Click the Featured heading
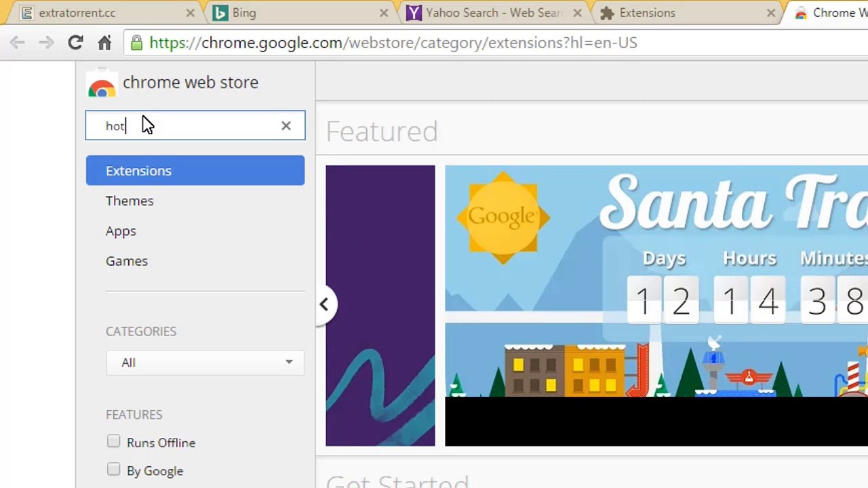The width and height of the screenshot is (868, 488). pyautogui.click(x=382, y=131)
